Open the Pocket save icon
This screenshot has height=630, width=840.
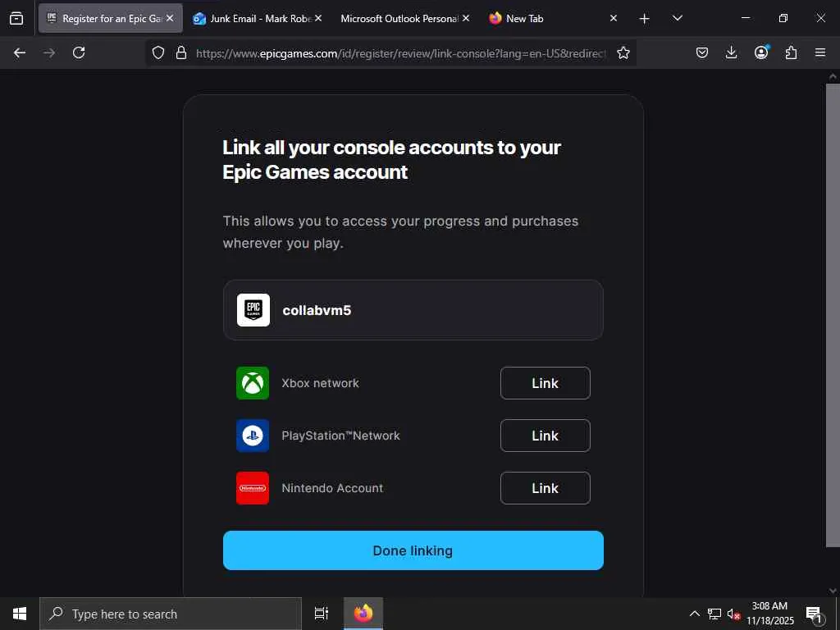[702, 52]
